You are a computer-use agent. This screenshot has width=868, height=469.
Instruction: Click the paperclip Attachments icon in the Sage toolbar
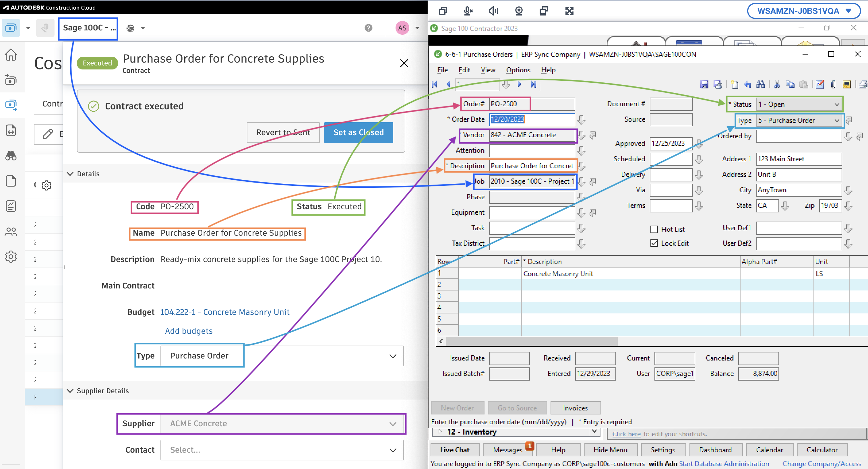833,85
